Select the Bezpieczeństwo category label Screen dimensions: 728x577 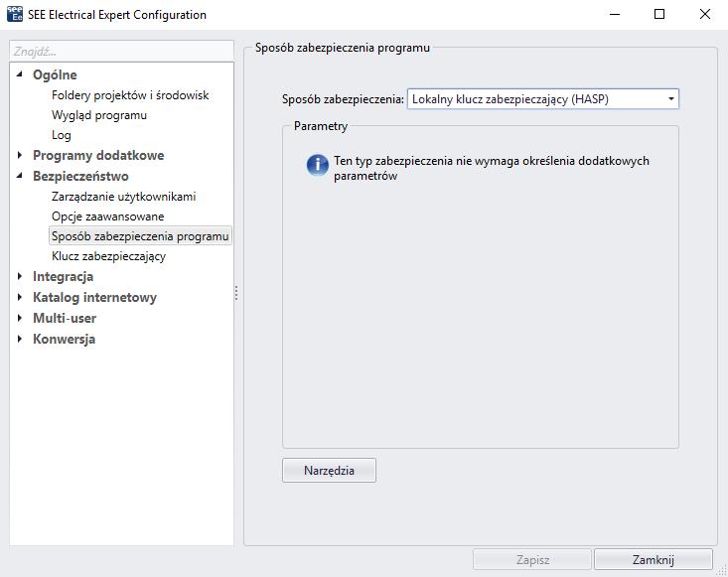[x=80, y=176]
